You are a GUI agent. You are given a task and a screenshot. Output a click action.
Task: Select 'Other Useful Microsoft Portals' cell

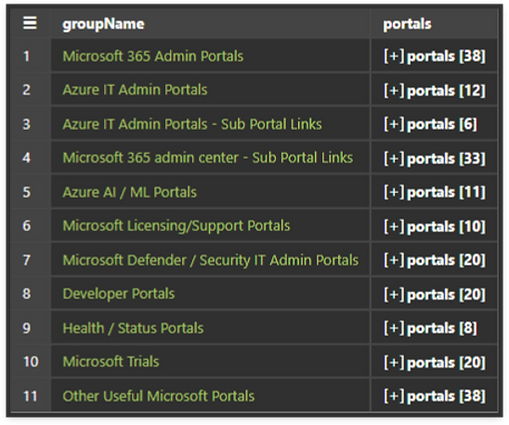coord(210,396)
